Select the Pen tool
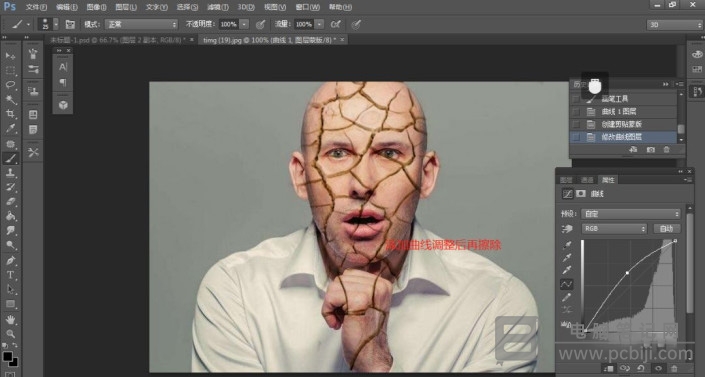Viewport: 705px width, 377px height. [10, 260]
